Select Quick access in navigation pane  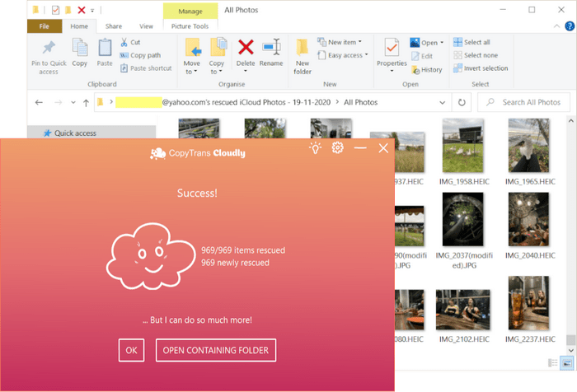[x=75, y=133]
